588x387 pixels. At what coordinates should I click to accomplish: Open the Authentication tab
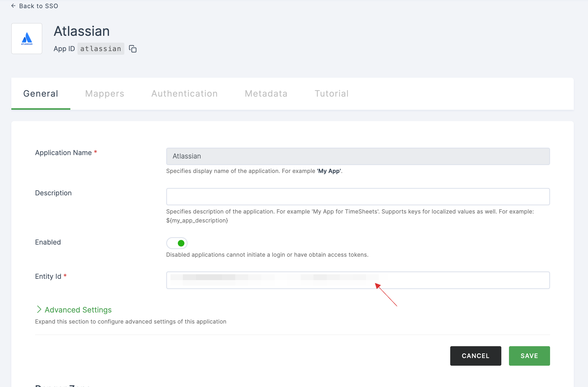point(184,94)
